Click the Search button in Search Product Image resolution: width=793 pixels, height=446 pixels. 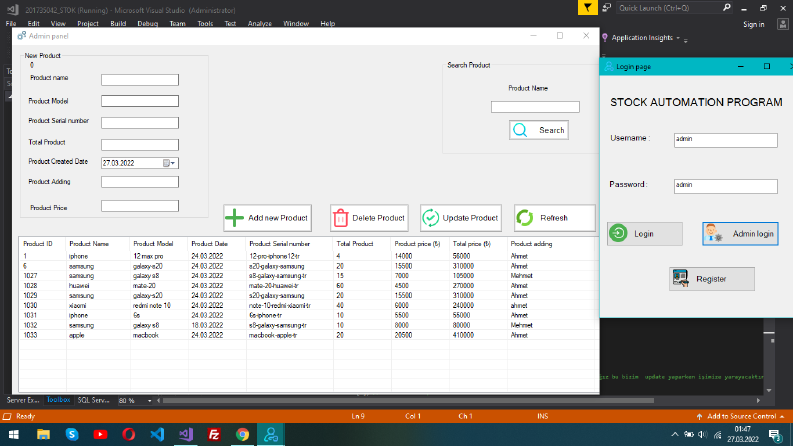[539, 130]
